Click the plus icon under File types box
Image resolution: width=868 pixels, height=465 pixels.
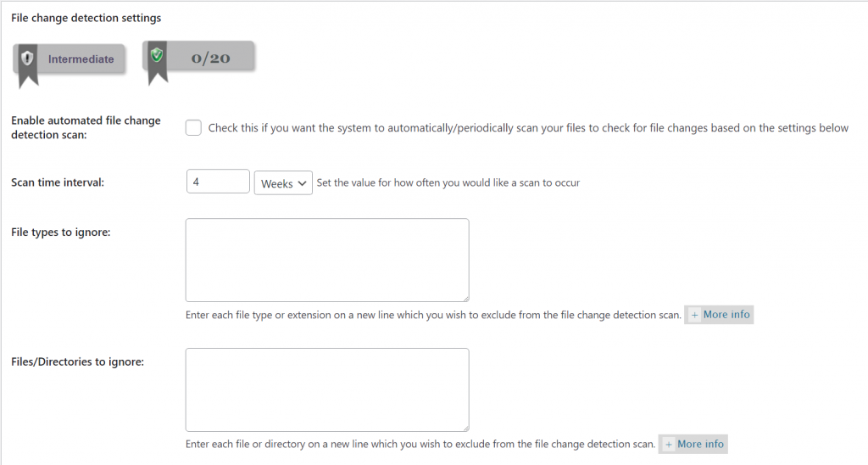(x=695, y=315)
